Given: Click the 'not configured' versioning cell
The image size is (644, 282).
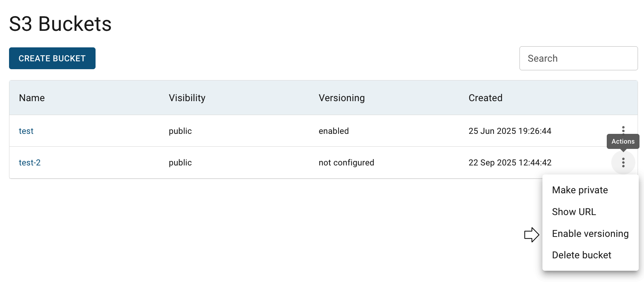Looking at the screenshot, I should [346, 162].
